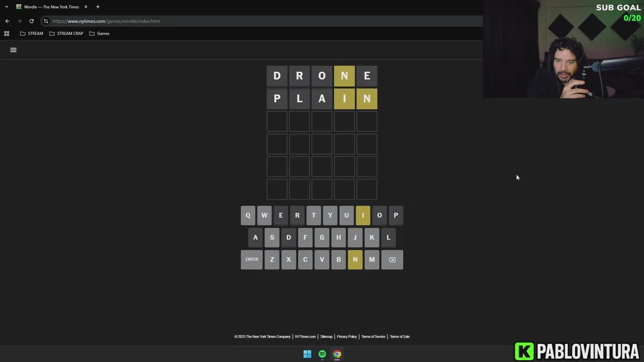The width and height of the screenshot is (644, 362).
Task: Open Spotify from the taskbar
Action: click(322, 354)
